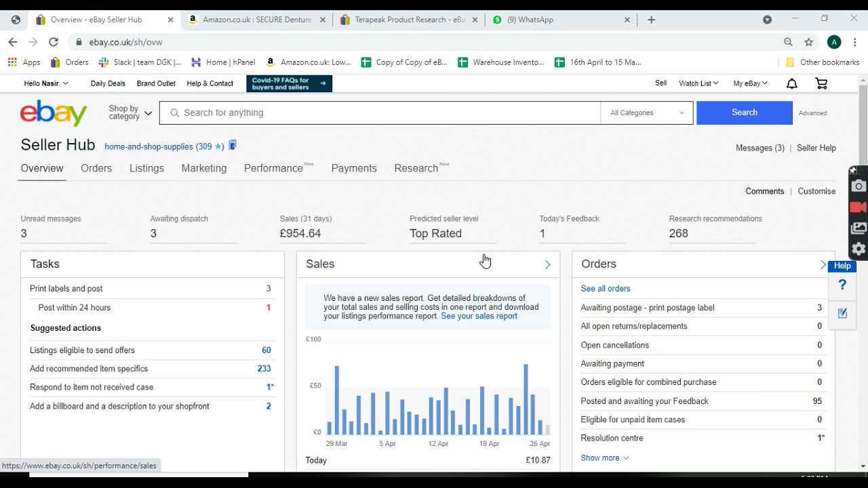Open Brand Outlet link

[x=156, y=83]
